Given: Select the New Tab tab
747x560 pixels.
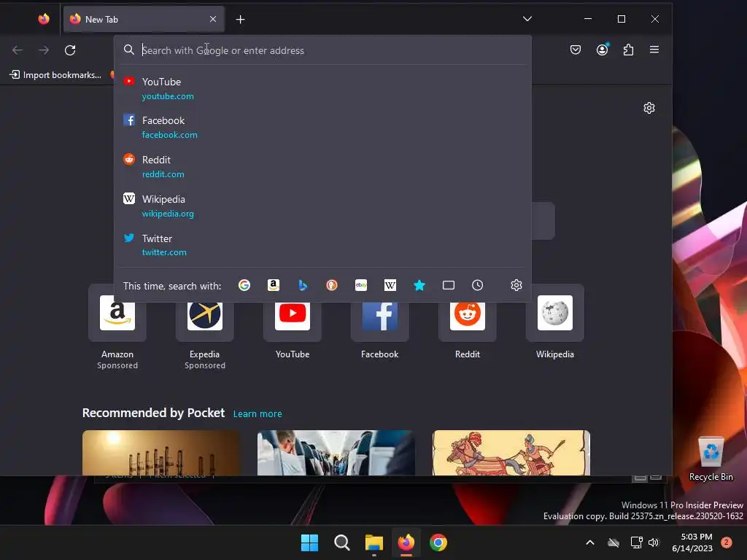Looking at the screenshot, I should [144, 19].
